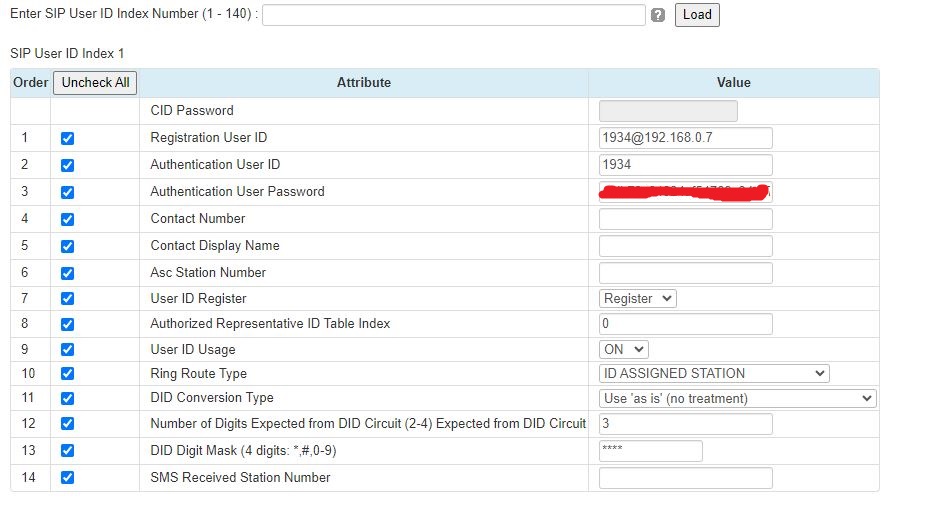This screenshot has width=930, height=511.
Task: Toggle the Authentication User ID checkbox
Action: 67,165
